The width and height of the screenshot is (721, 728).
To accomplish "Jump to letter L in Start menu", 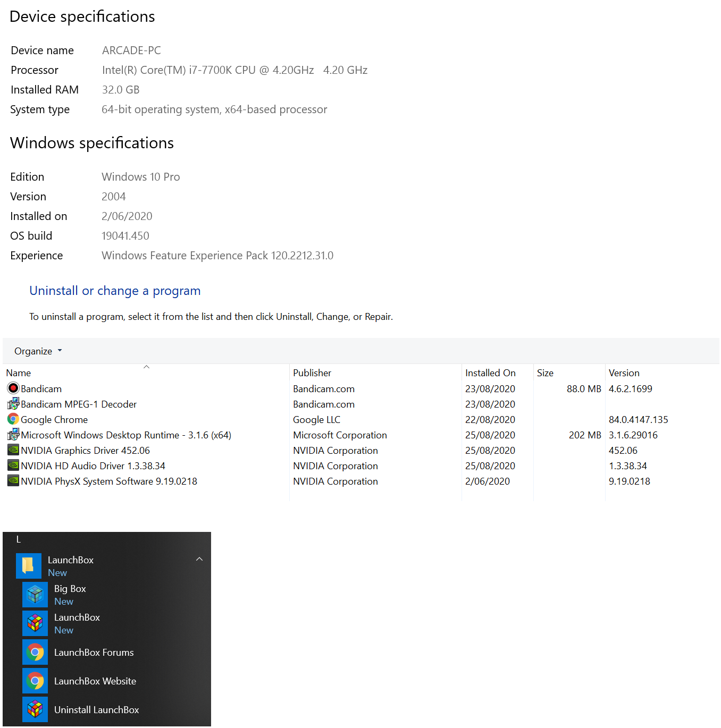I will 19,539.
